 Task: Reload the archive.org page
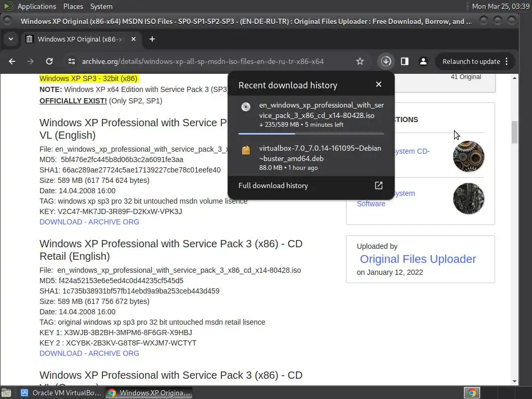point(49,61)
